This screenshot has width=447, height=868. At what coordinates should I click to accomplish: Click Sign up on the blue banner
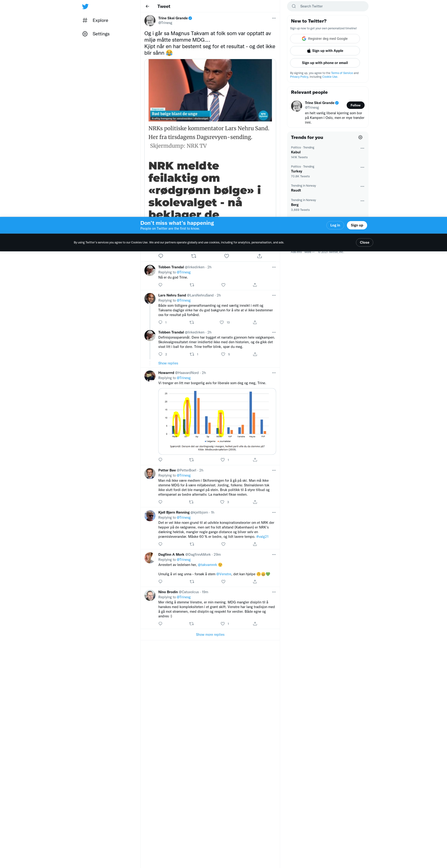(357, 225)
